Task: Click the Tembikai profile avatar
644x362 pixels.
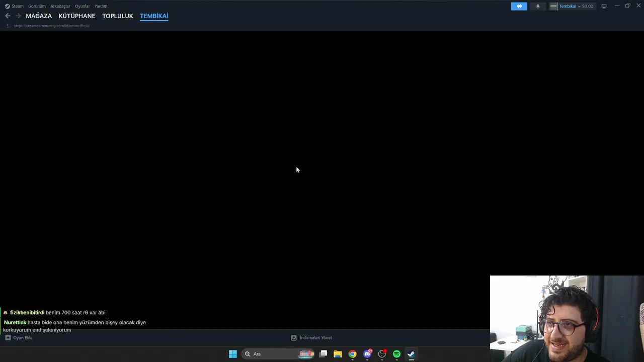Action: 553,6
